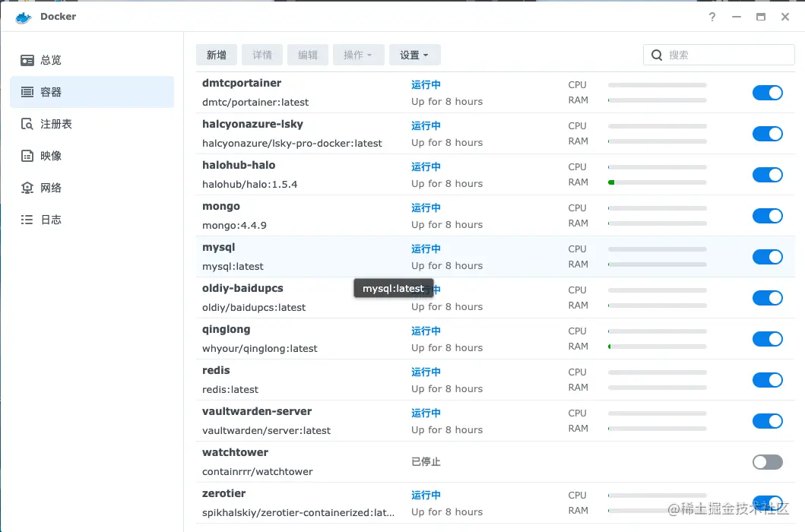This screenshot has height=532, width=805.
Task: Select the halcyonazure-lsky container name
Action: [x=252, y=125]
